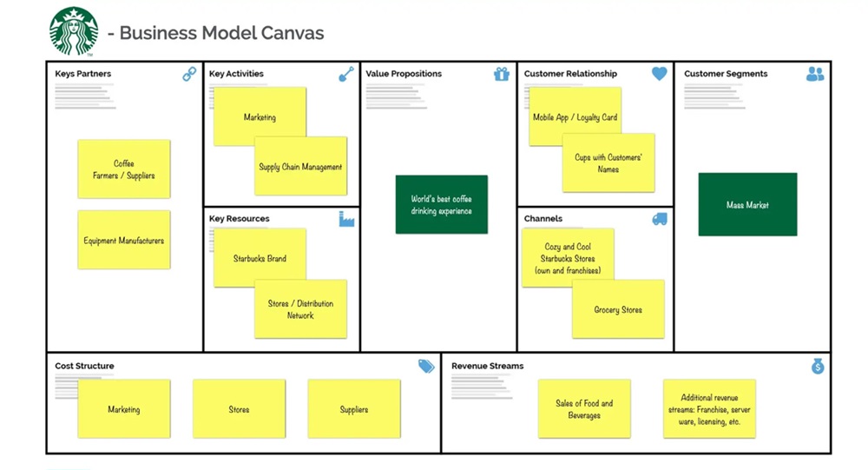Click the Customer Segments people icon

click(x=815, y=75)
